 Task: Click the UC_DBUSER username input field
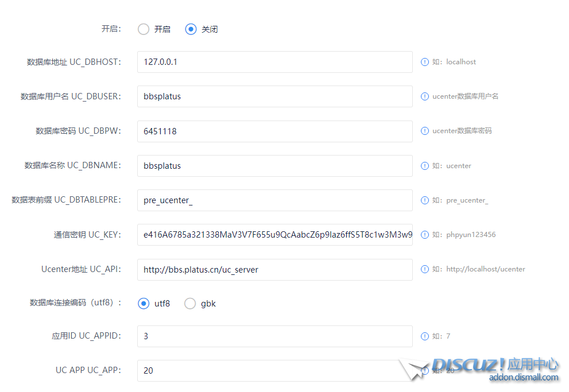point(274,96)
